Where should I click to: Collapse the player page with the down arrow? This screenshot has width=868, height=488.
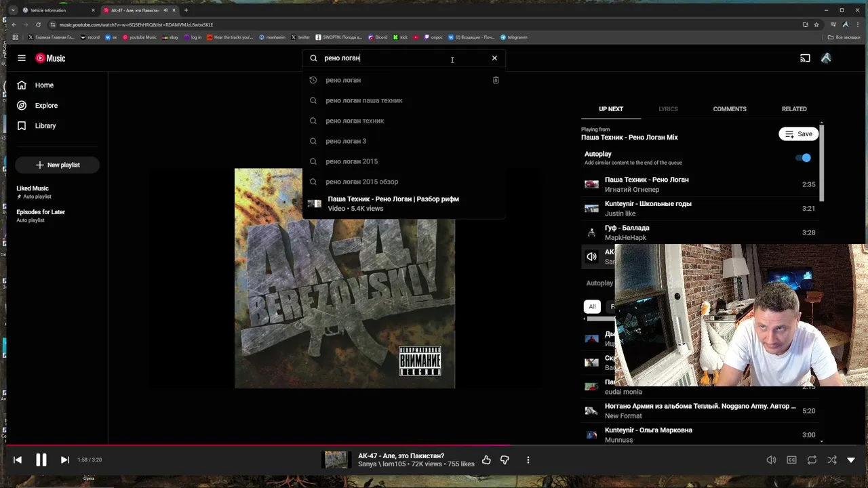851,460
